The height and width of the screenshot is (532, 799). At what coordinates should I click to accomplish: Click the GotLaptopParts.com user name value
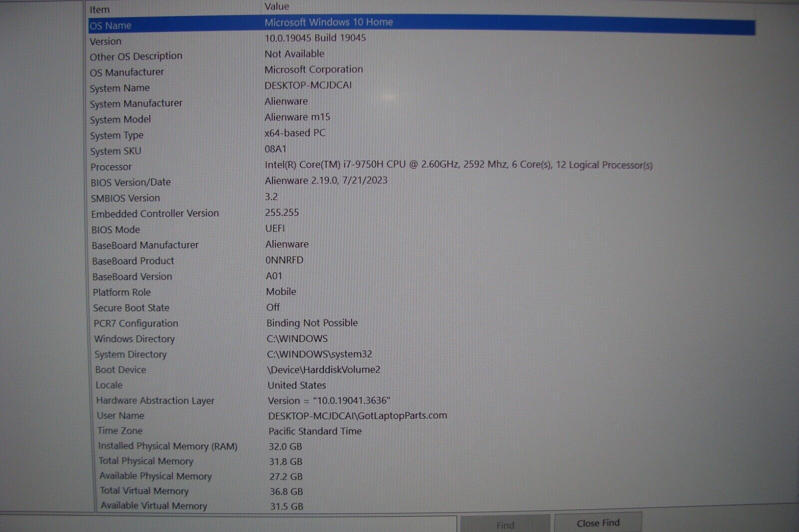(x=358, y=416)
